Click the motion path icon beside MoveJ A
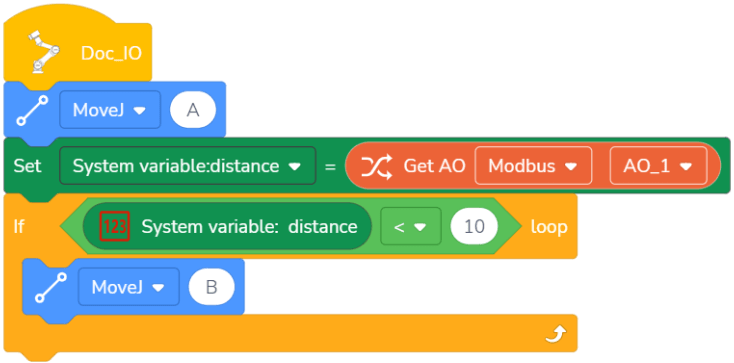Viewport: 734px width, 363px height. coord(33,110)
